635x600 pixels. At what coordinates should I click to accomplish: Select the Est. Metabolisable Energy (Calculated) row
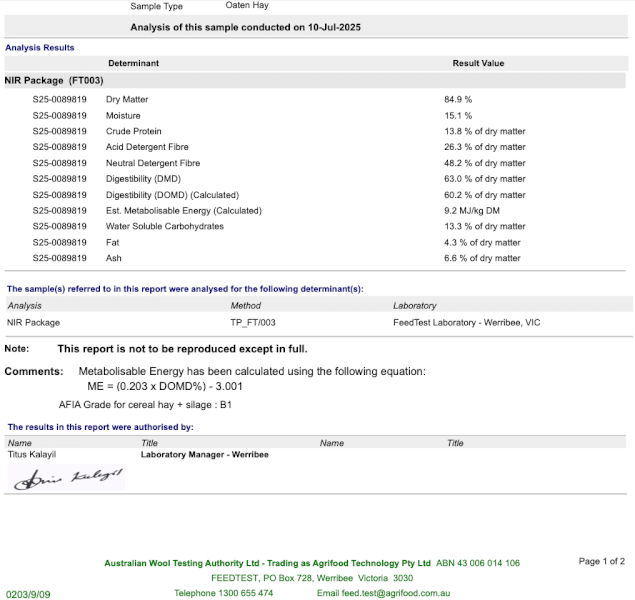point(183,211)
